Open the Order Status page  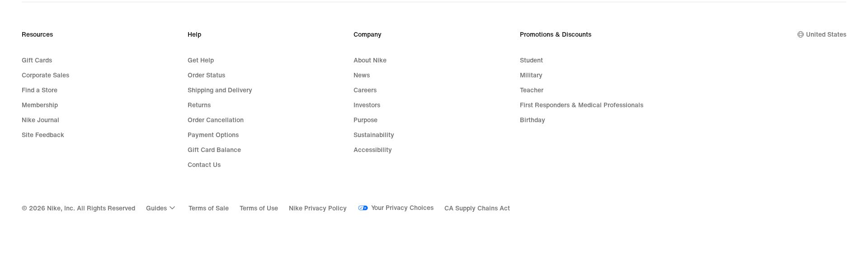[206, 75]
